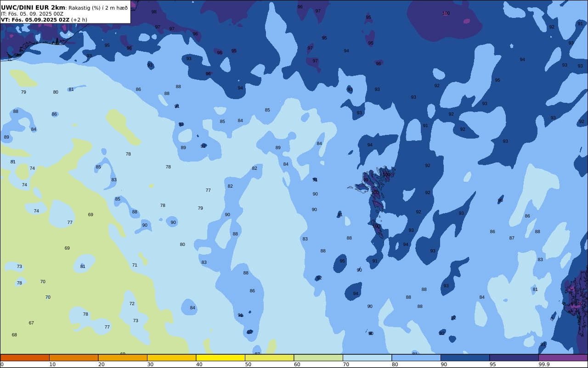This screenshot has height=368, width=588.
Task: Click the pale blue 70–80 legend swatch
Action: tap(367, 357)
